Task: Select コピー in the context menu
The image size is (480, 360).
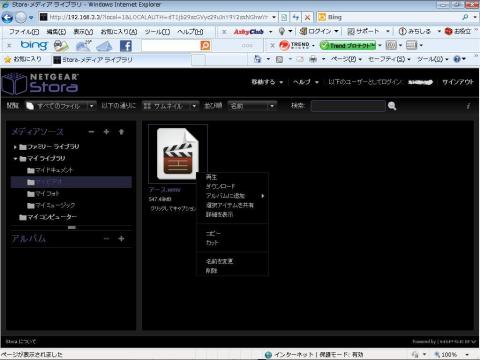Action: (x=213, y=233)
